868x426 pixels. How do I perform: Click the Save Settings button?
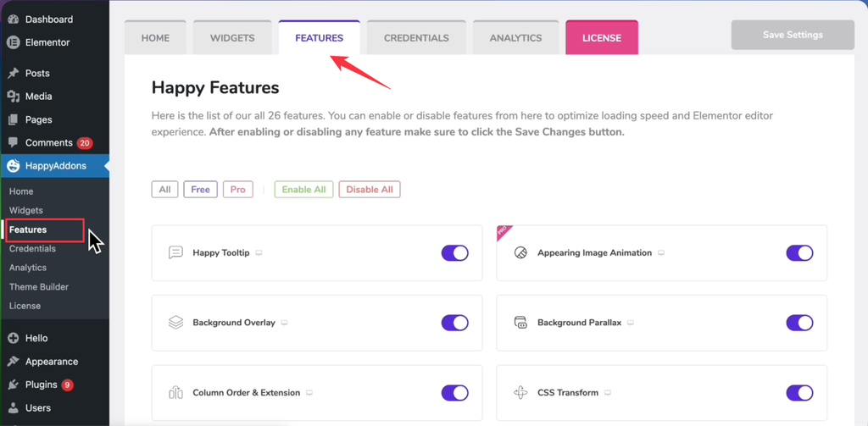point(793,35)
